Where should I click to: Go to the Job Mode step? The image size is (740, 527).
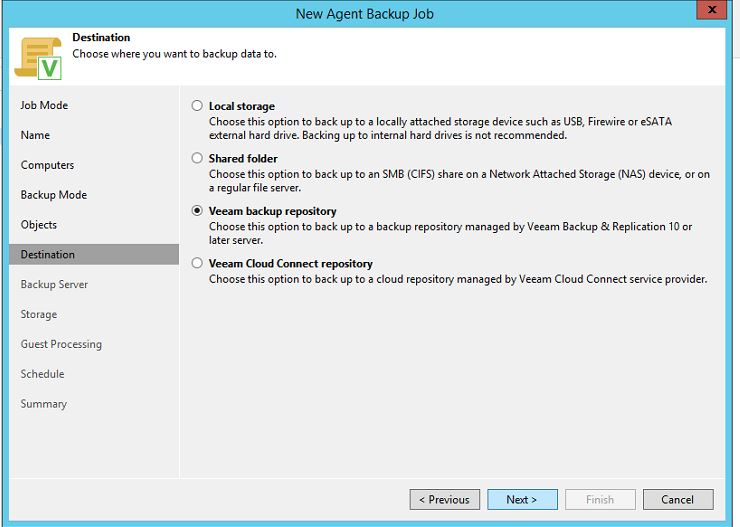[44, 105]
